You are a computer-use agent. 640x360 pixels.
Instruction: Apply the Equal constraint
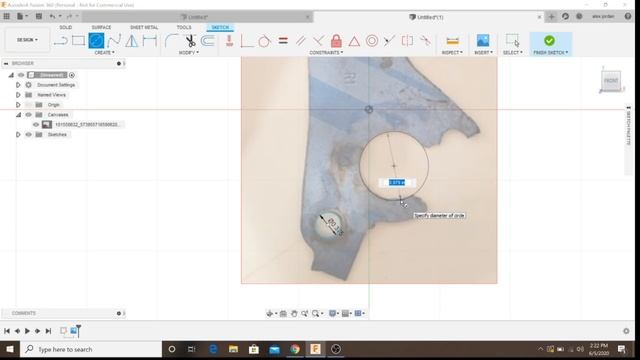coord(283,41)
